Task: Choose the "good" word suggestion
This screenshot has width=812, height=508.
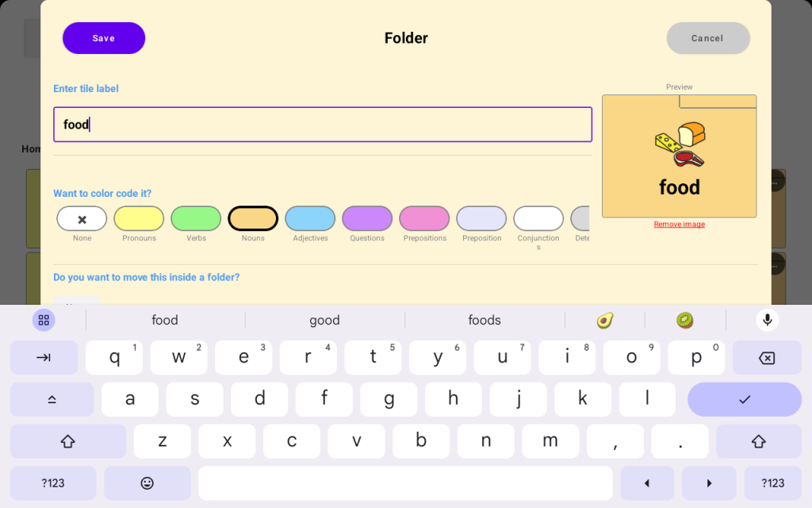Action: [324, 320]
